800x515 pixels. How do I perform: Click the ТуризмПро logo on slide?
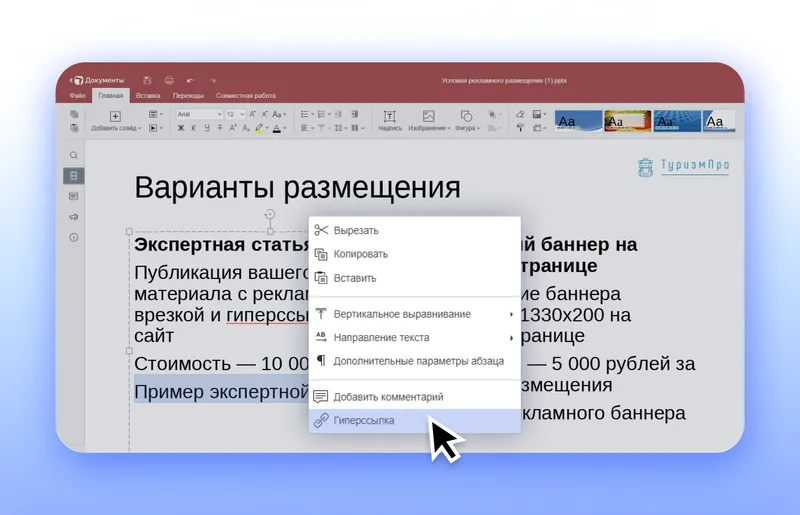[x=683, y=166]
